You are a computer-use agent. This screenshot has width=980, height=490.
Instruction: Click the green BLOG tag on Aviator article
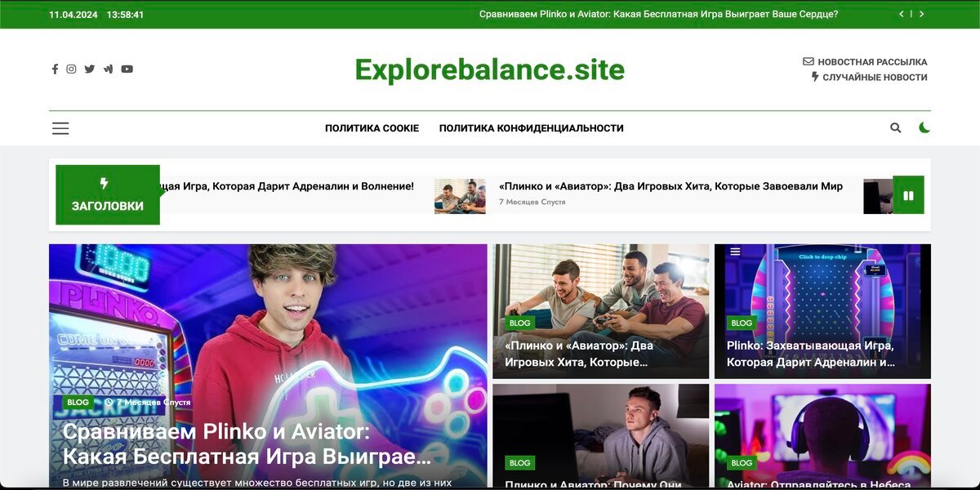[742, 462]
